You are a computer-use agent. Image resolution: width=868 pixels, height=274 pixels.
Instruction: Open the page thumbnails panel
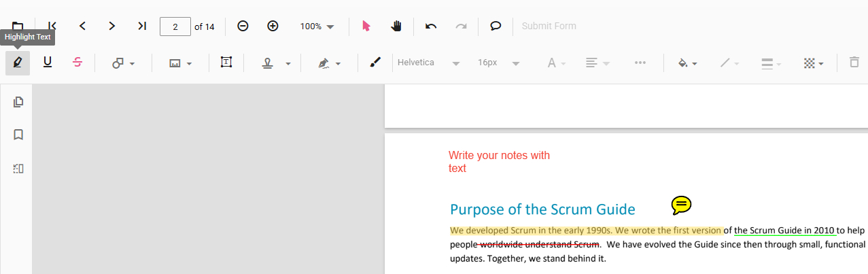[x=18, y=102]
